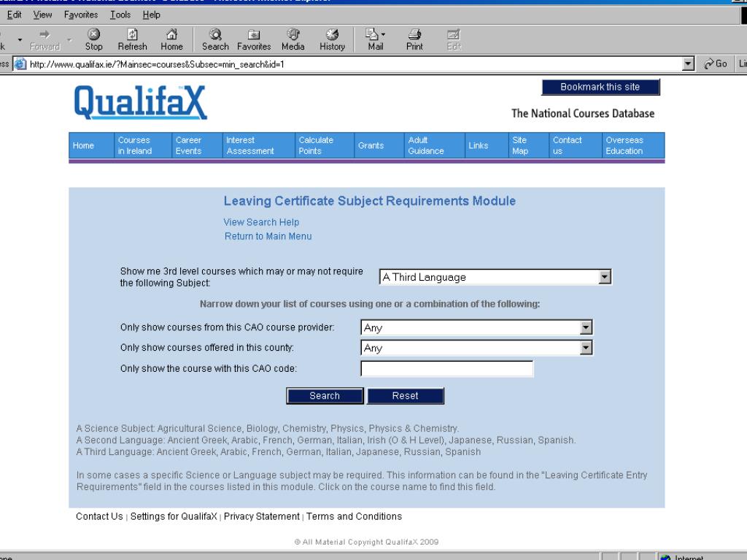Click the Edit toolbar icon
Image resolution: width=747 pixels, height=560 pixels.
[x=454, y=39]
